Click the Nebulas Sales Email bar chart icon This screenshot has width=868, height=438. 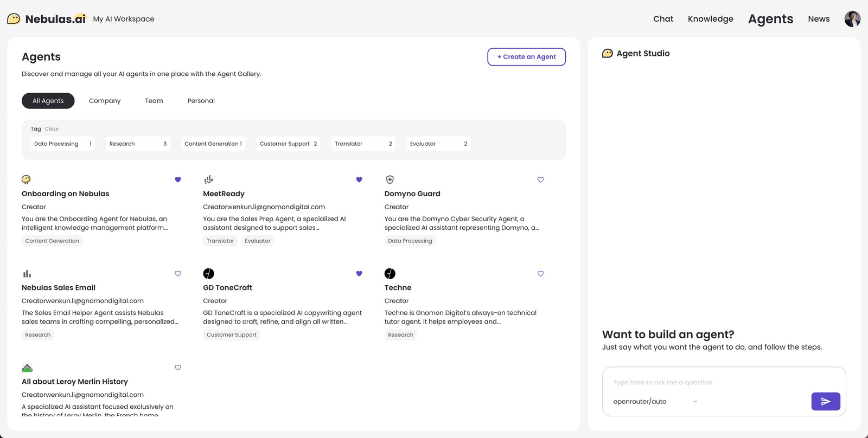pos(27,274)
